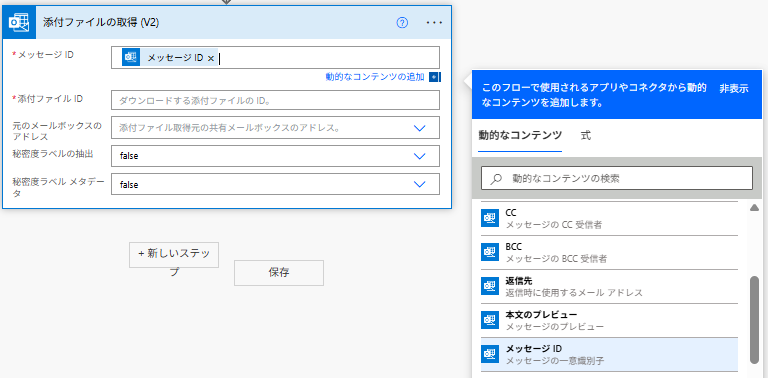The height and width of the screenshot is (378, 768).
Task: Select the CC dynamic content item
Action: (609, 218)
